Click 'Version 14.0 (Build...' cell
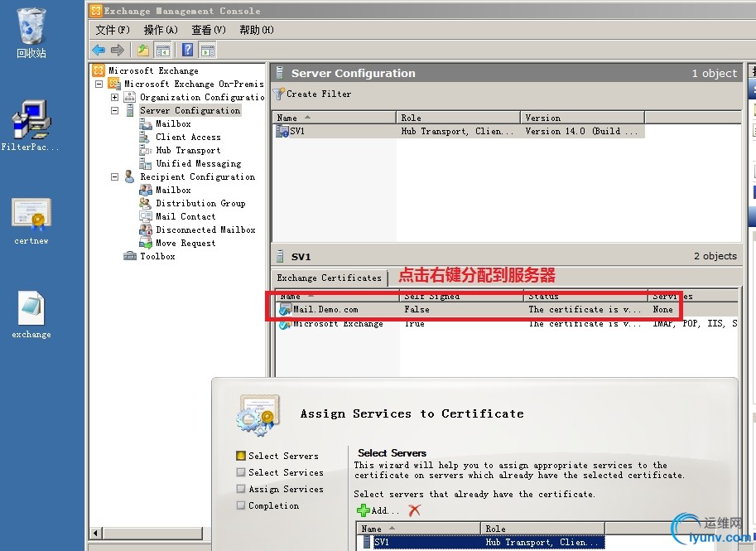 pyautogui.click(x=581, y=131)
